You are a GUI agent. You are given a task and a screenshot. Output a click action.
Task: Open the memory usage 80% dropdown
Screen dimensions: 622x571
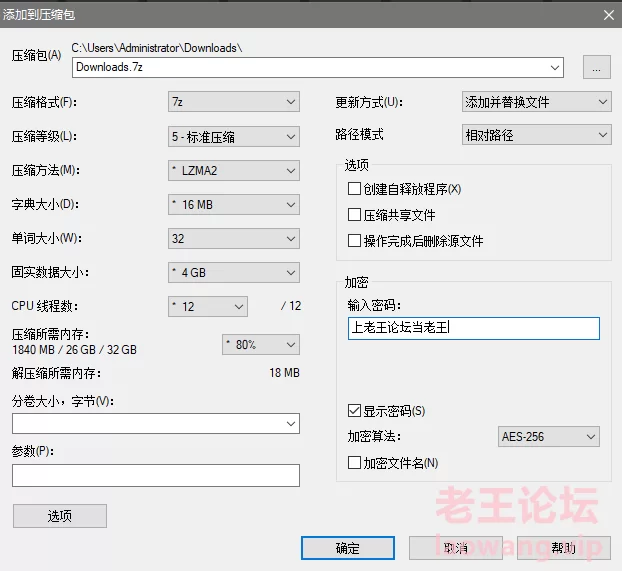261,344
